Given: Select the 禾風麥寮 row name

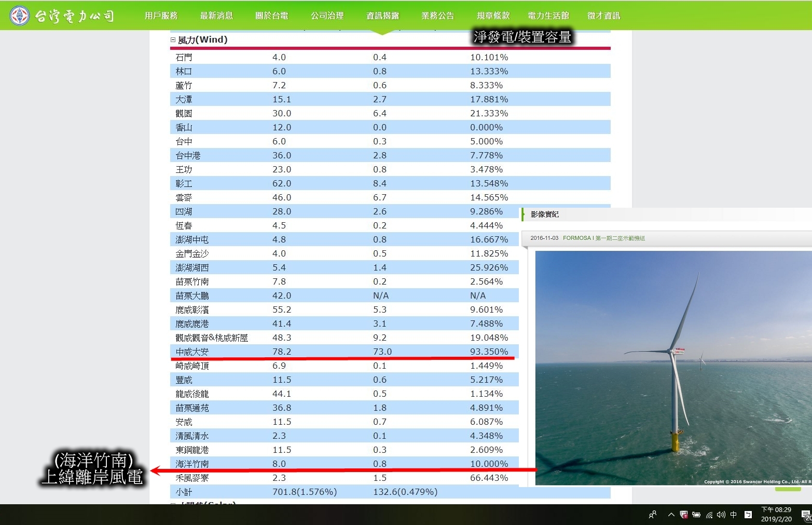Looking at the screenshot, I should [192, 478].
